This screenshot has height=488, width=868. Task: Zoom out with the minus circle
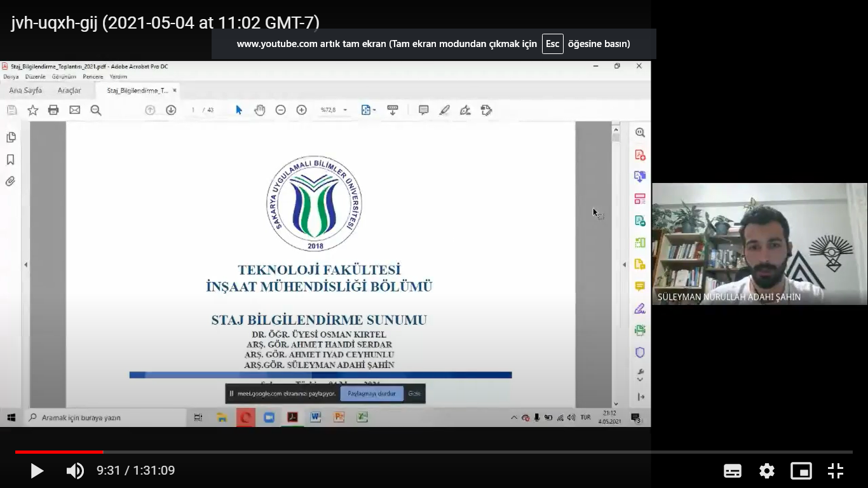click(x=280, y=110)
